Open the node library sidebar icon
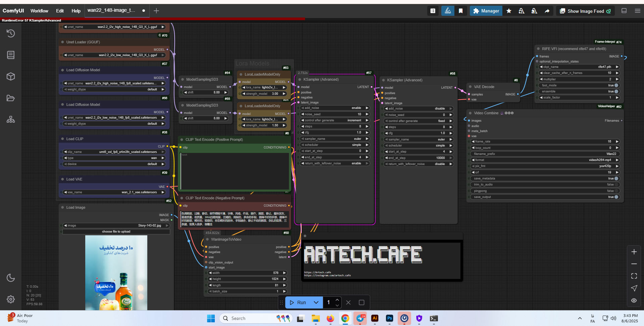This screenshot has width=644, height=326. (x=11, y=55)
